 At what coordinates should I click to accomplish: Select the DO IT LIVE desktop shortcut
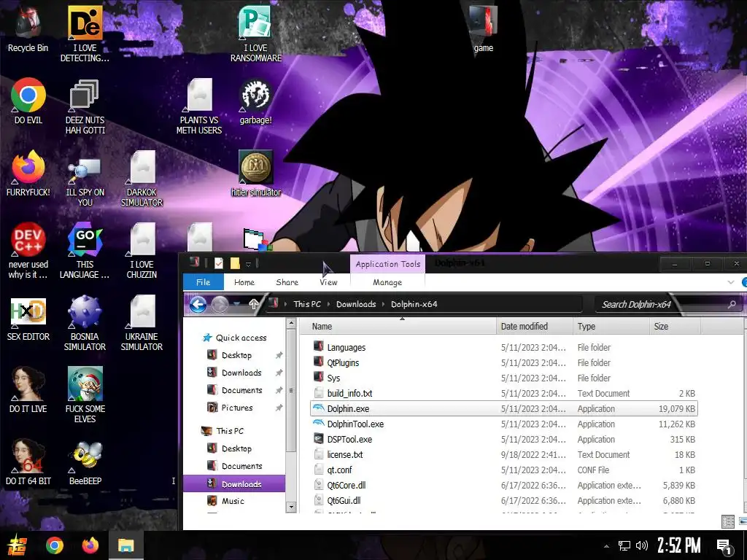[x=28, y=389]
